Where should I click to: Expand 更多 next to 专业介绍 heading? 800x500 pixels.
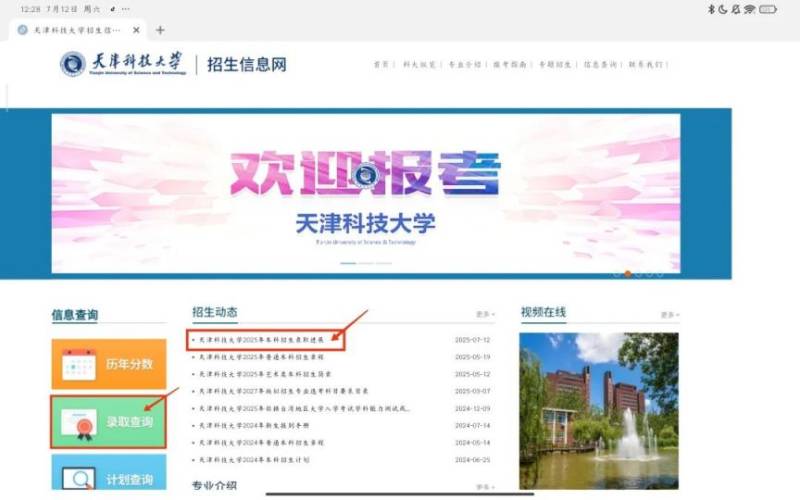pyautogui.click(x=485, y=487)
